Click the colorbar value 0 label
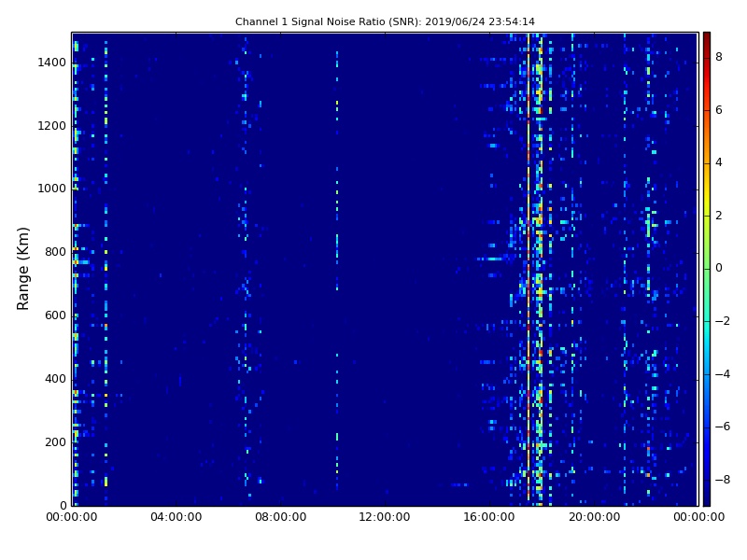The width and height of the screenshot is (747, 560). click(x=719, y=268)
